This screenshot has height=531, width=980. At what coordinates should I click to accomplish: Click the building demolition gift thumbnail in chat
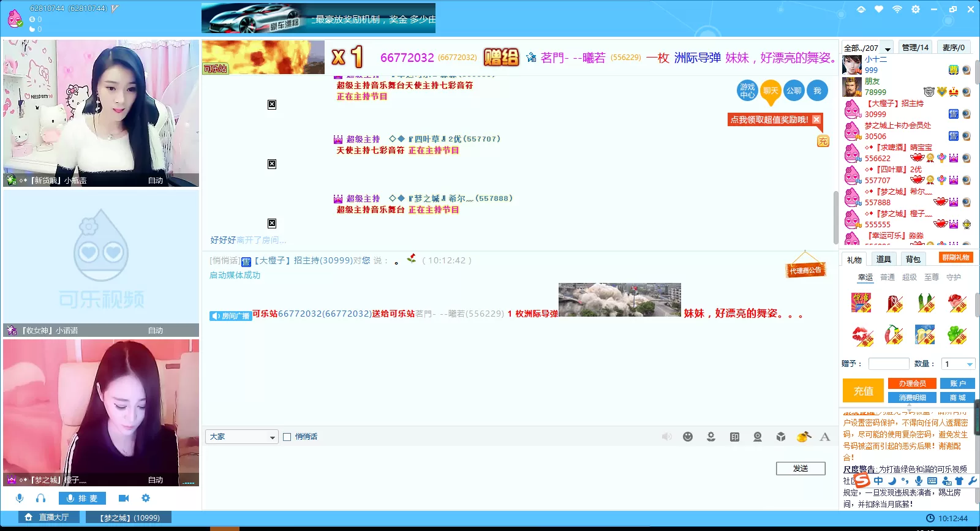pyautogui.click(x=619, y=299)
